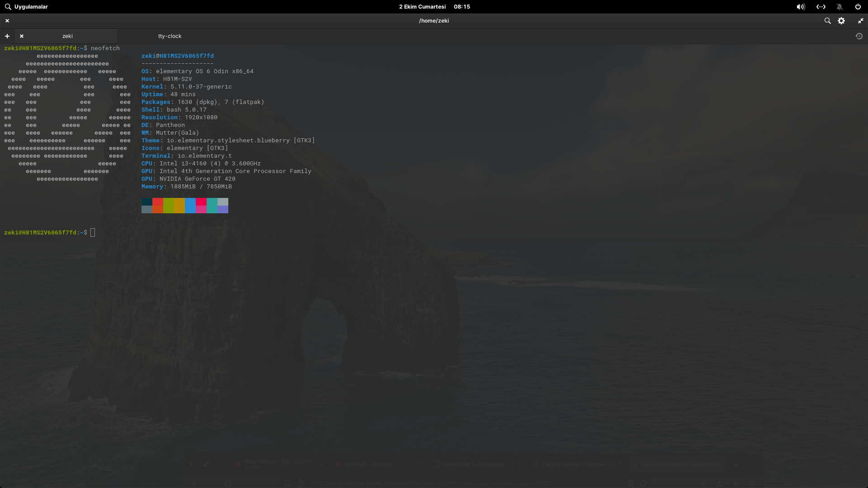Click the CPU: Intel i3-4160 line
The image size is (868, 488).
201,164
